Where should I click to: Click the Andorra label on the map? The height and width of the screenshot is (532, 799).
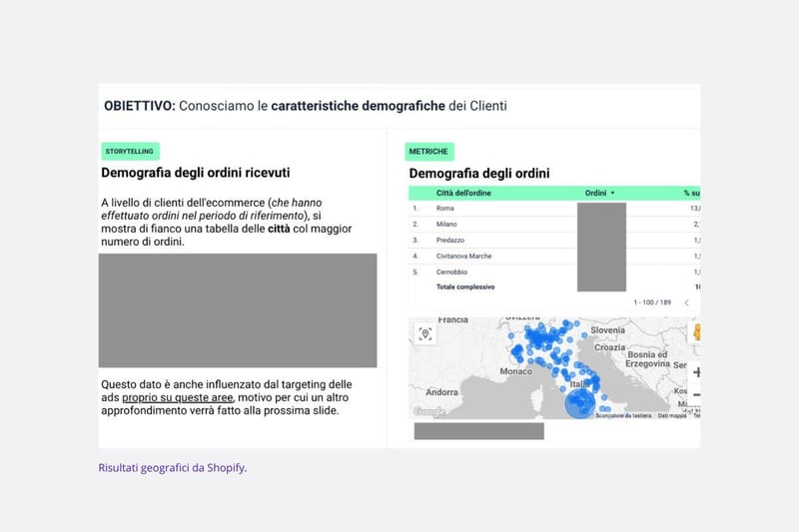coord(441,392)
